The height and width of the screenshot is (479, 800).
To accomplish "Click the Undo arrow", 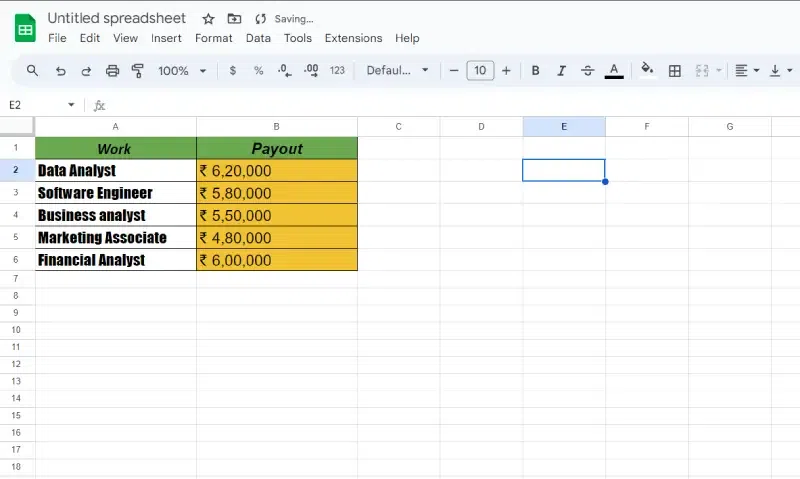I will point(60,70).
